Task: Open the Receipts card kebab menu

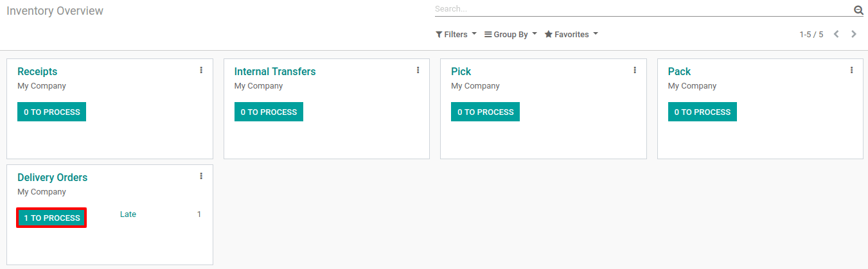Action: pyautogui.click(x=201, y=70)
